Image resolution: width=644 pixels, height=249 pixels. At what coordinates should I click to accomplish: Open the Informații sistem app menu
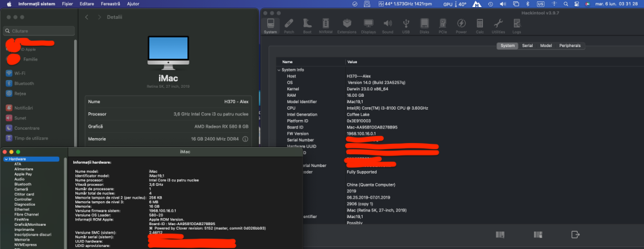(x=37, y=4)
